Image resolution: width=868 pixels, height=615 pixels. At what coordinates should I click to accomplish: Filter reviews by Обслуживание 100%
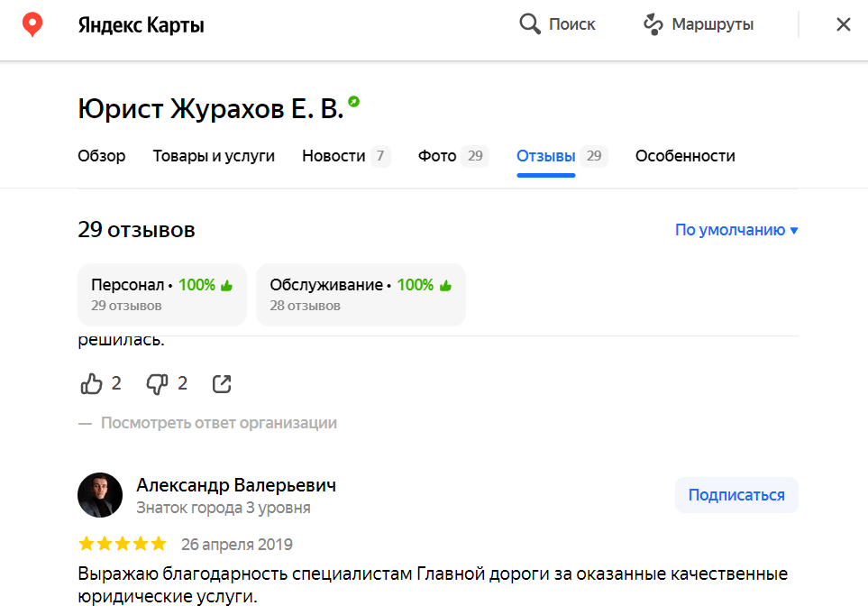[x=361, y=295]
